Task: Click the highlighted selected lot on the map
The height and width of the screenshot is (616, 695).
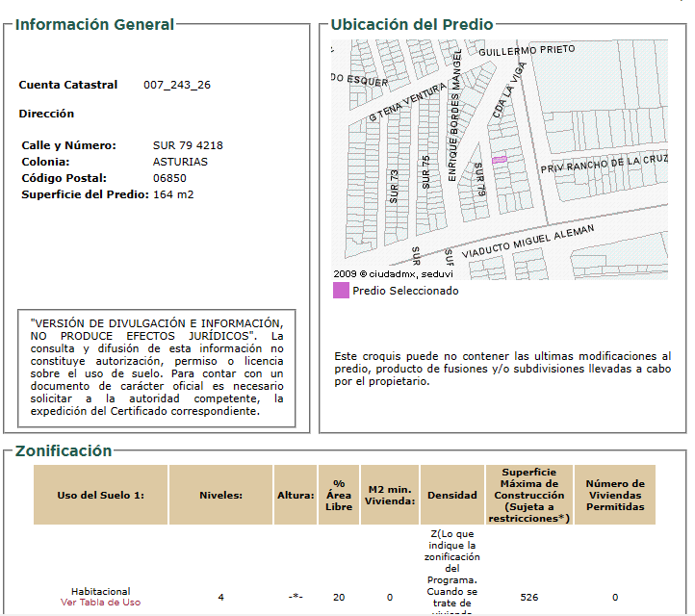Action: pyautogui.click(x=499, y=160)
